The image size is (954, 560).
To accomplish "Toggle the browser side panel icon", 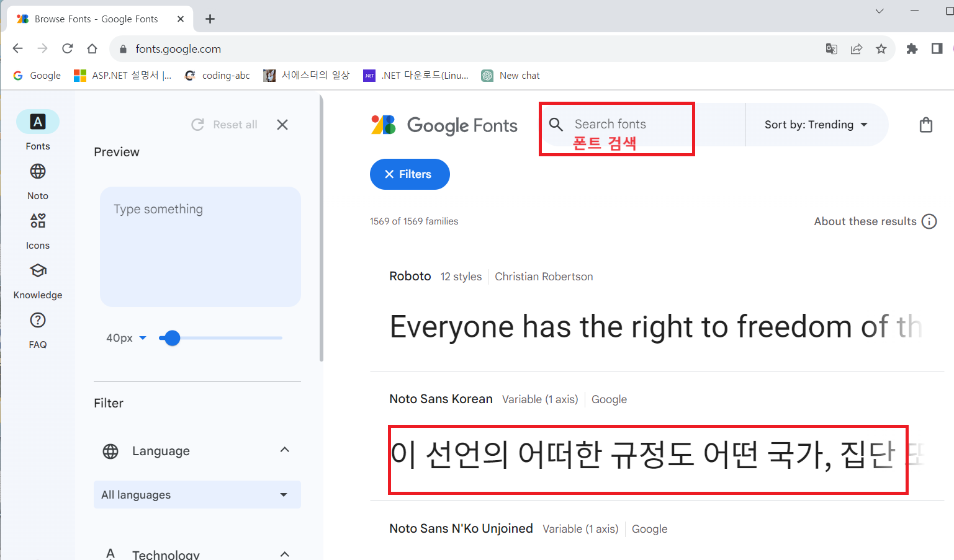I will click(937, 49).
